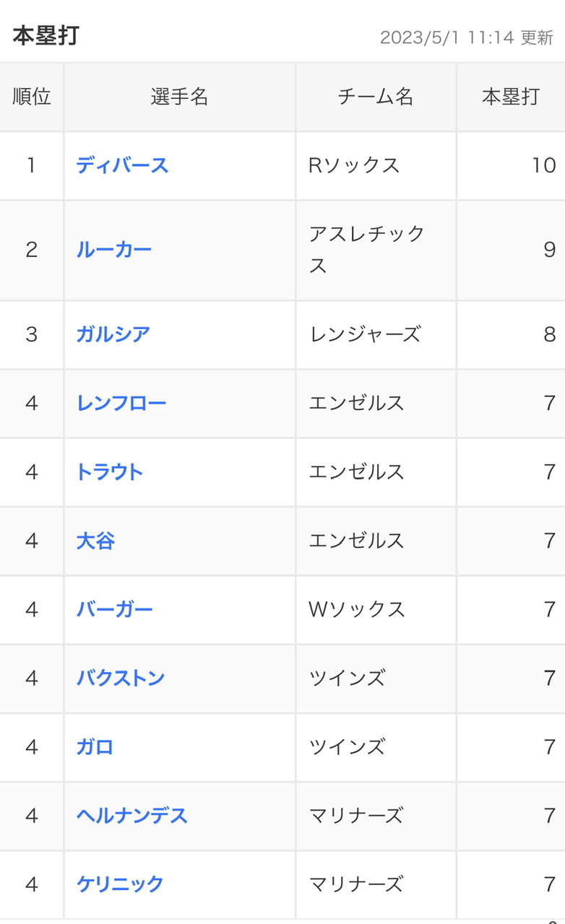Open player link トラウト
Viewport: 565px width, 924px height.
tap(110, 471)
